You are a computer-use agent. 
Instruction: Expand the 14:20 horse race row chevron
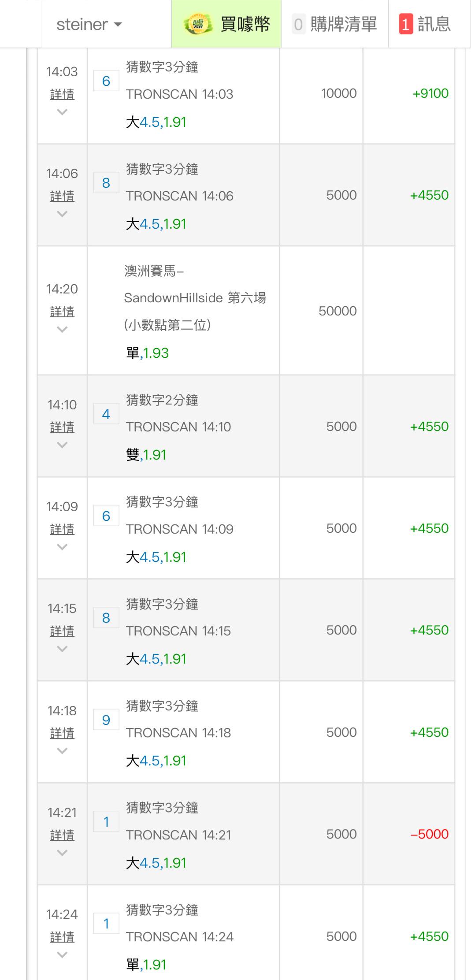(x=62, y=330)
